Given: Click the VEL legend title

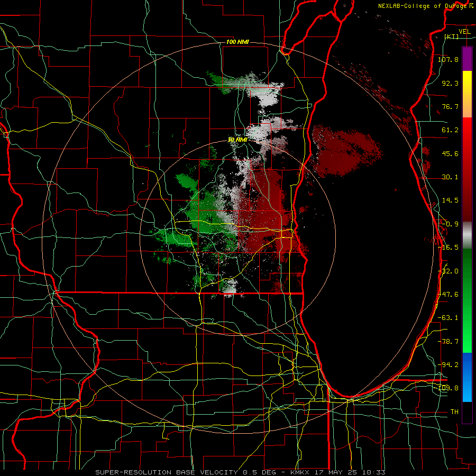Looking at the screenshot, I should (x=464, y=32).
